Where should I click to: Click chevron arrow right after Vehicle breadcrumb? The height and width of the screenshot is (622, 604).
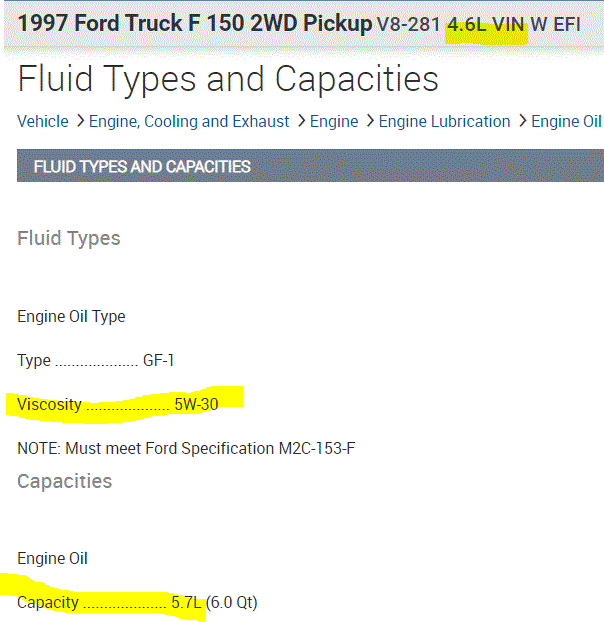pyautogui.click(x=79, y=122)
